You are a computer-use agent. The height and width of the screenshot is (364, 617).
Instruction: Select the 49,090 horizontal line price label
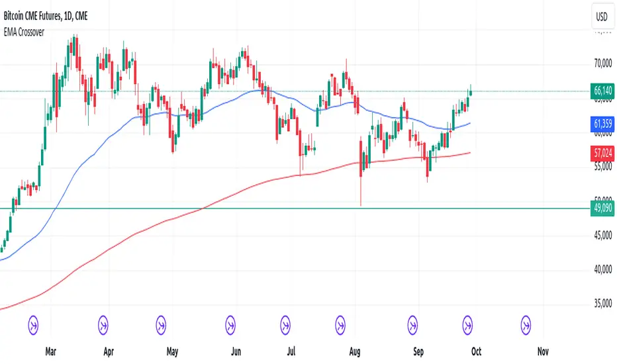click(602, 208)
